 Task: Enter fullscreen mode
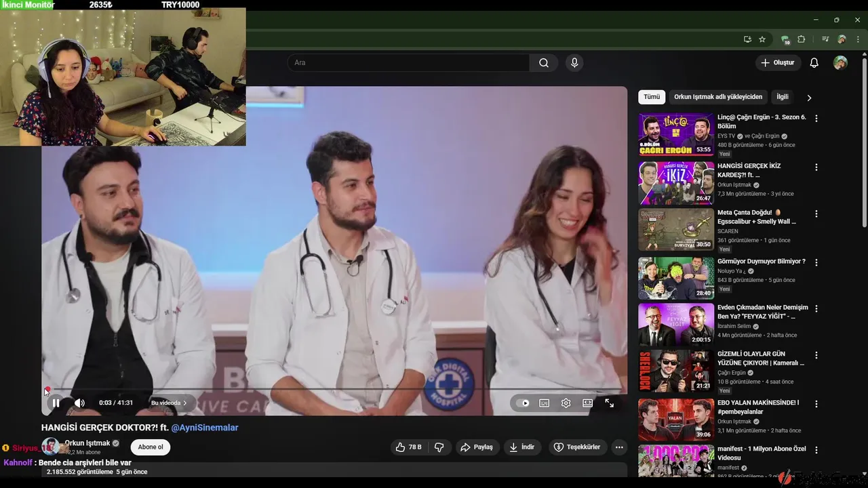[x=609, y=403]
